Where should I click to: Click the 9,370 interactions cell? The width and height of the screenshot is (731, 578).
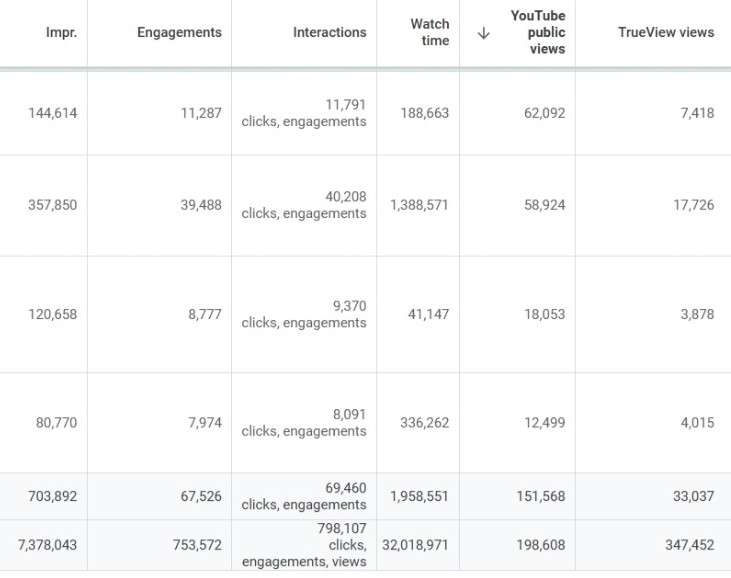pos(304,314)
